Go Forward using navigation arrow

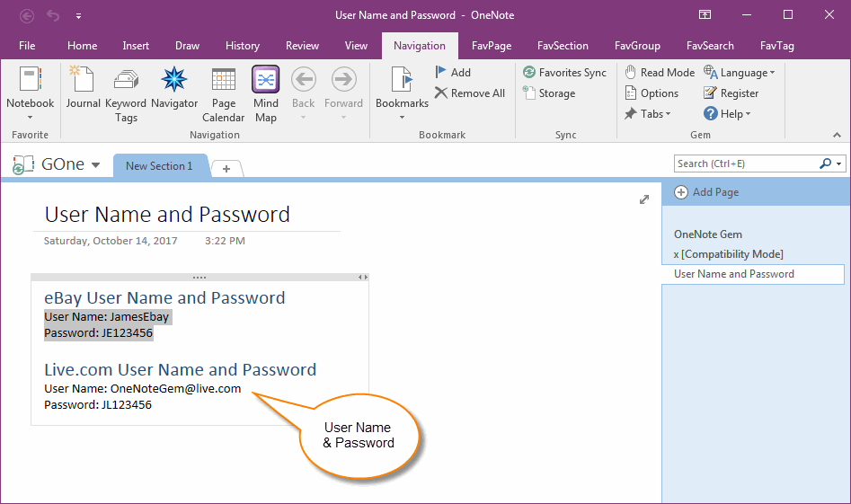[343, 79]
